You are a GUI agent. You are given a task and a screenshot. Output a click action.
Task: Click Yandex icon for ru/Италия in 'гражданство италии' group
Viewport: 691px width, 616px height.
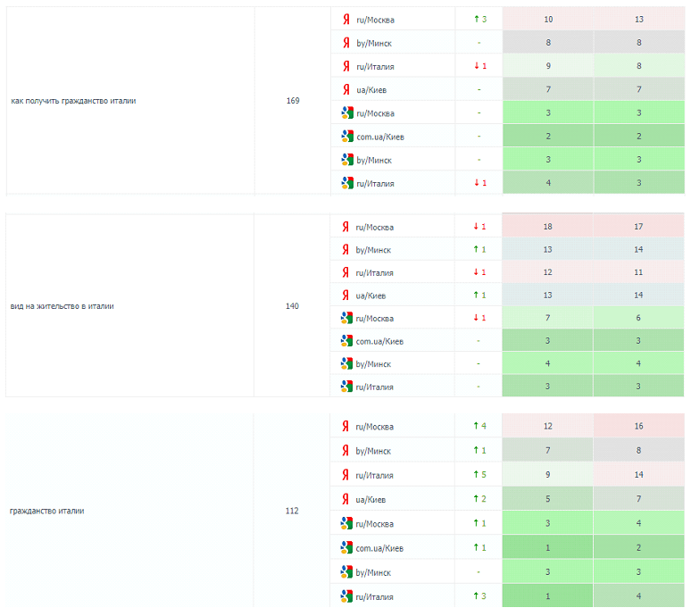click(345, 475)
